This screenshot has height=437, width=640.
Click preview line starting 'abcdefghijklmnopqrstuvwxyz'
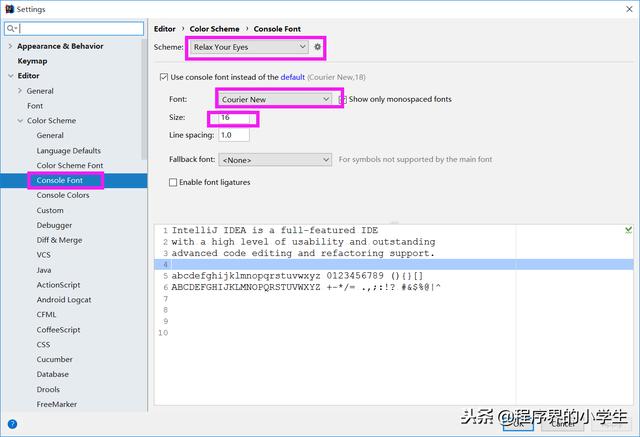coord(297,276)
